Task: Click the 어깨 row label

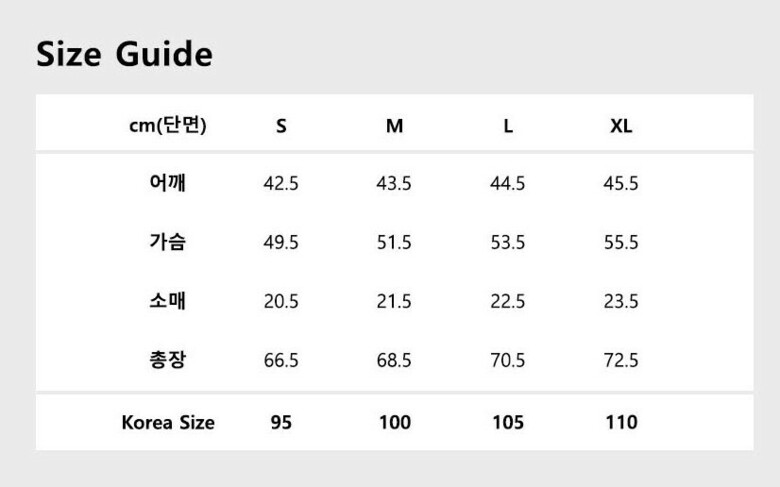Action: click(168, 183)
